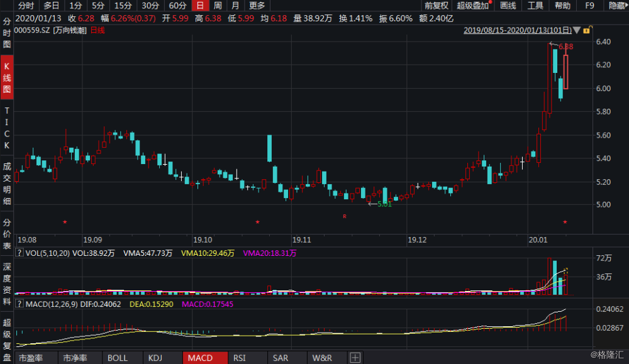The width and height of the screenshot is (629, 364).
Task: Click the red R marker below the chart
Action: click(345, 216)
